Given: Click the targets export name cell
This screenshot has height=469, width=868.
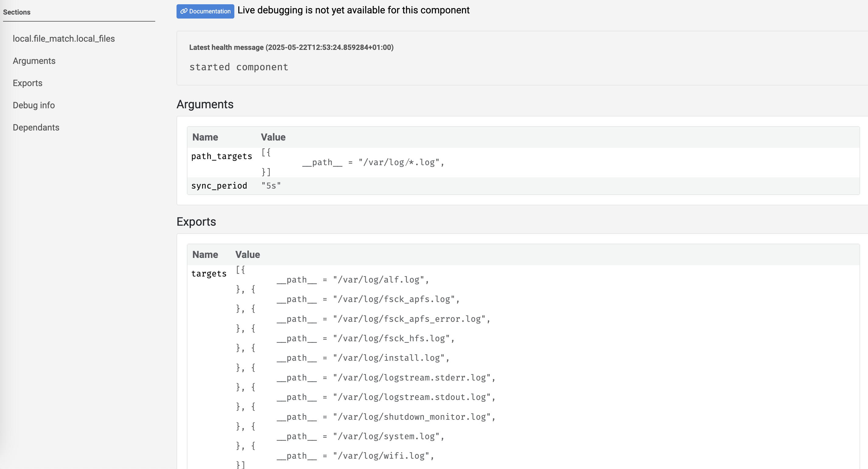Looking at the screenshot, I should 209,273.
